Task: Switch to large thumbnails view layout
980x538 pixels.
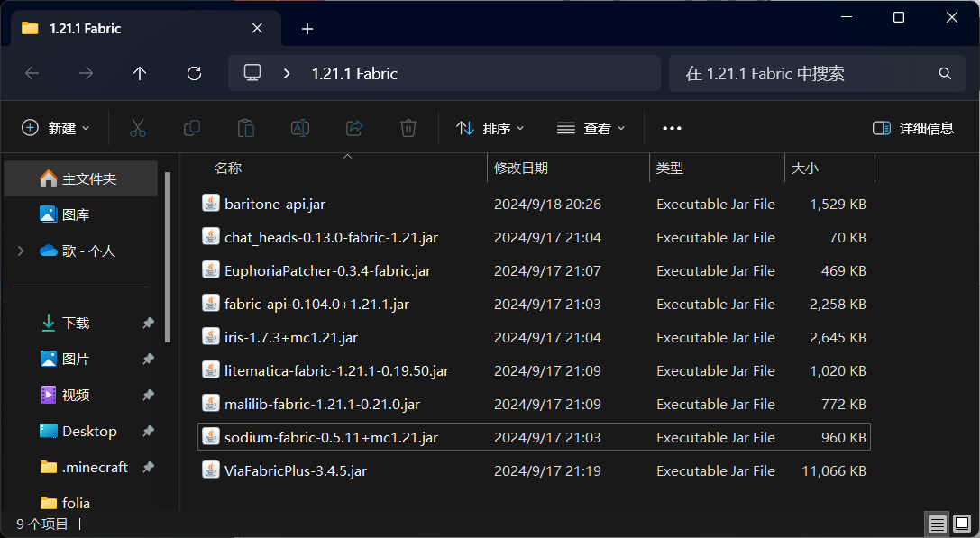Action: (x=963, y=524)
